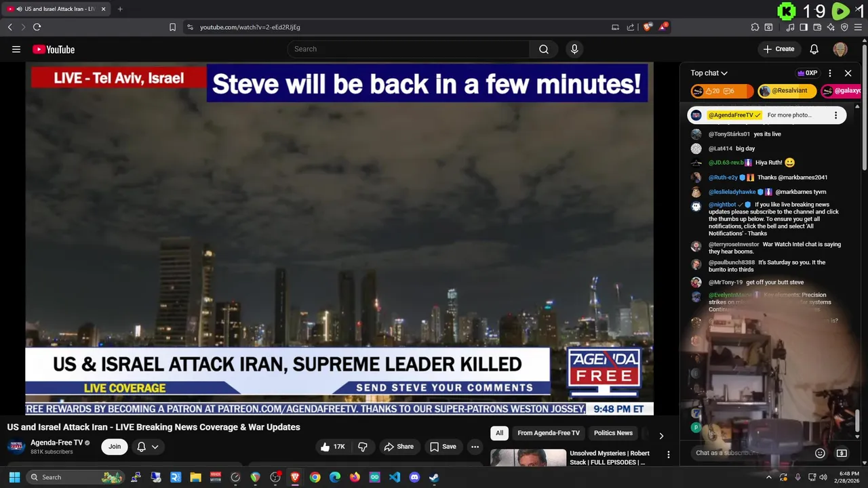Open a new browser tab
Image resolution: width=868 pixels, height=488 pixels.
(x=120, y=9)
